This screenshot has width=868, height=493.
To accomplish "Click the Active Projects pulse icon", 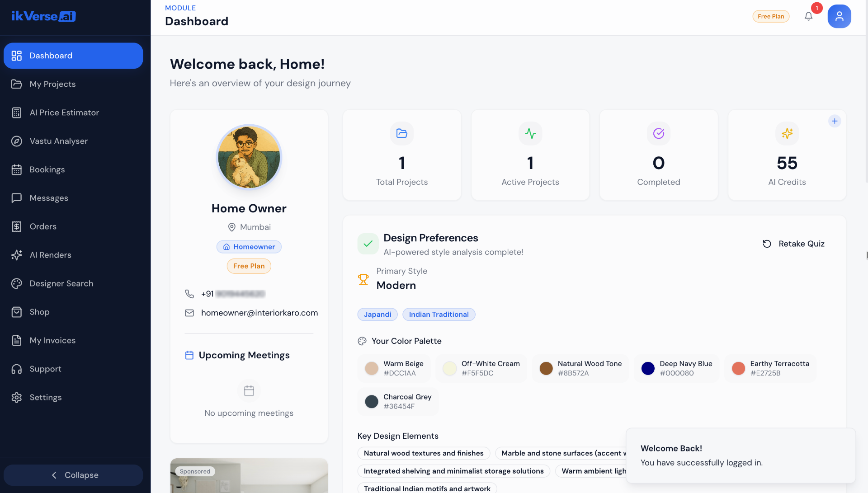I will point(530,133).
